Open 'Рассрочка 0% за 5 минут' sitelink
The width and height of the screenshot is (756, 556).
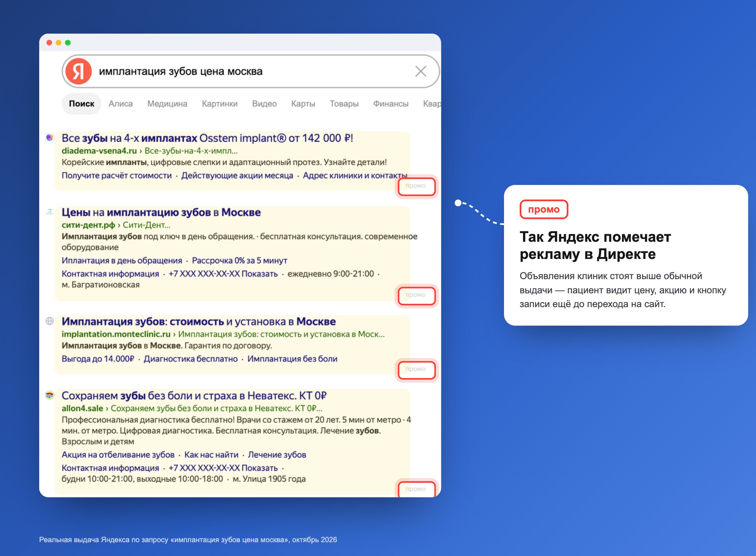(x=239, y=260)
